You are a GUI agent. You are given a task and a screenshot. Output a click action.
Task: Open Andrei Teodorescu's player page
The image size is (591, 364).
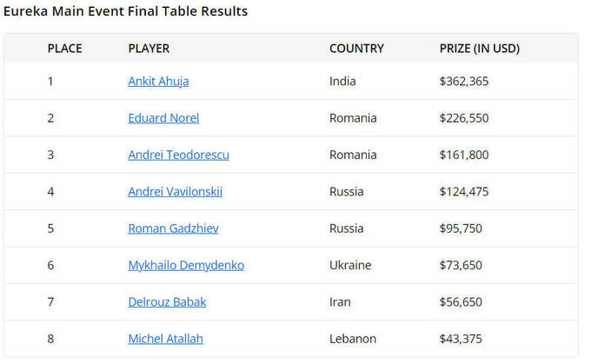(178, 155)
